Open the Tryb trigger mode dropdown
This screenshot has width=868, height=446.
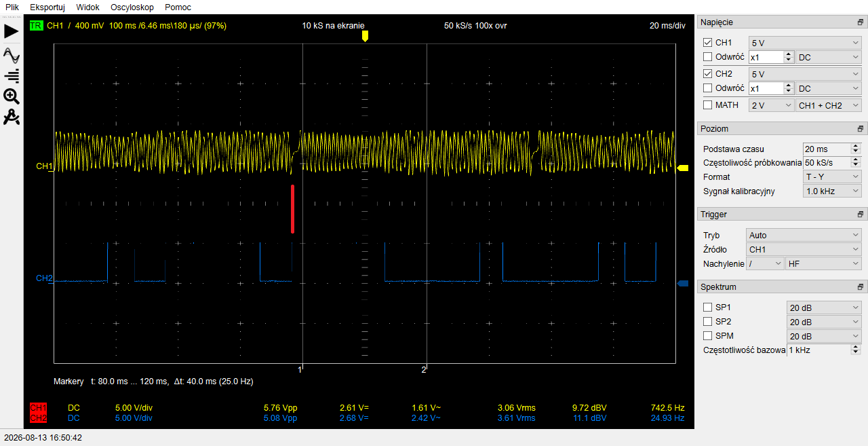(x=803, y=235)
